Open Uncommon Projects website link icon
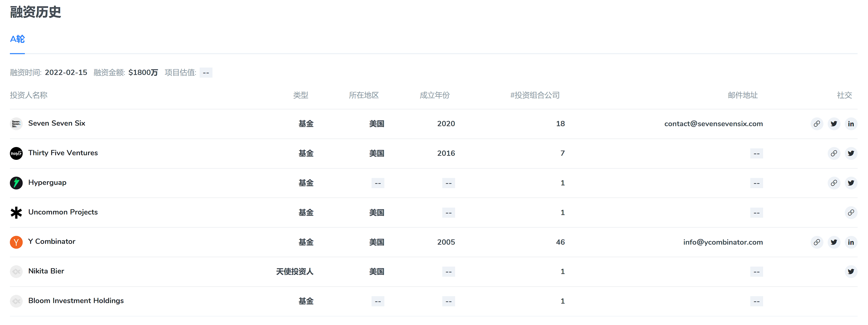 [851, 213]
